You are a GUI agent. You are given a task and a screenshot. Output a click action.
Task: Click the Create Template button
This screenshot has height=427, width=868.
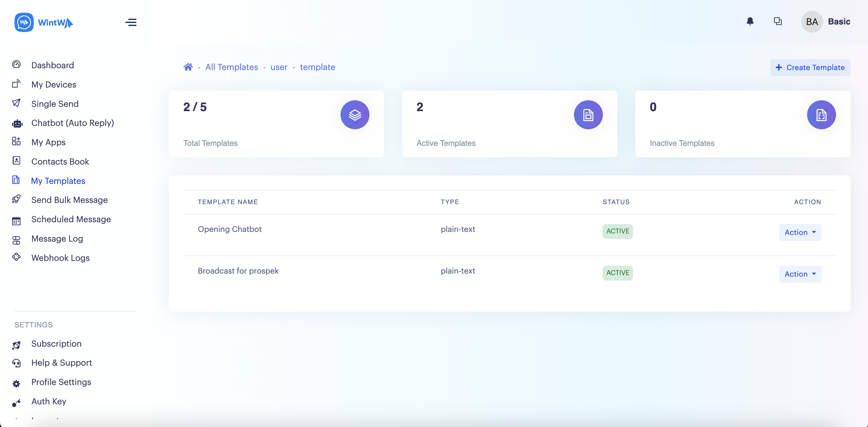pyautogui.click(x=810, y=67)
